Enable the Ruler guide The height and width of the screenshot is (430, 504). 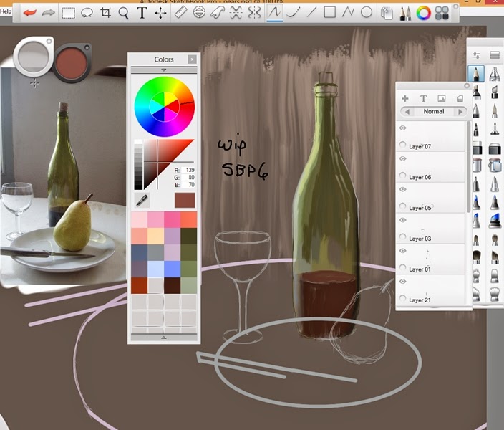click(181, 13)
